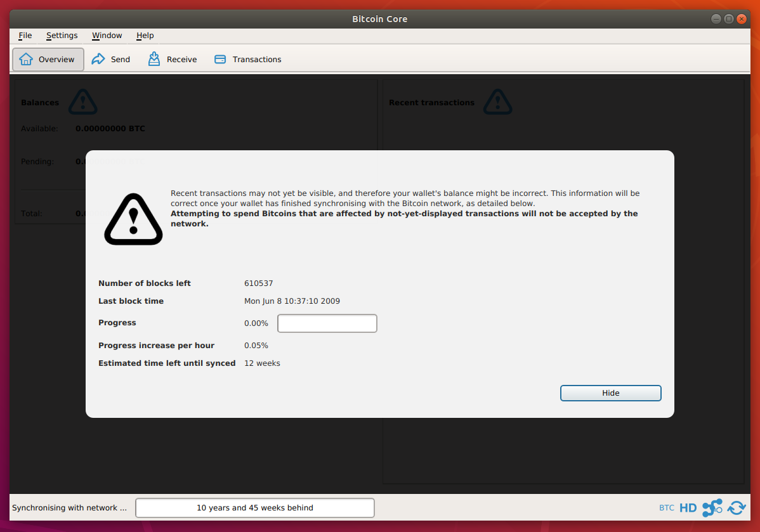760x532 pixels.
Task: Click the BTC unit selector in status bar
Action: [667, 508]
